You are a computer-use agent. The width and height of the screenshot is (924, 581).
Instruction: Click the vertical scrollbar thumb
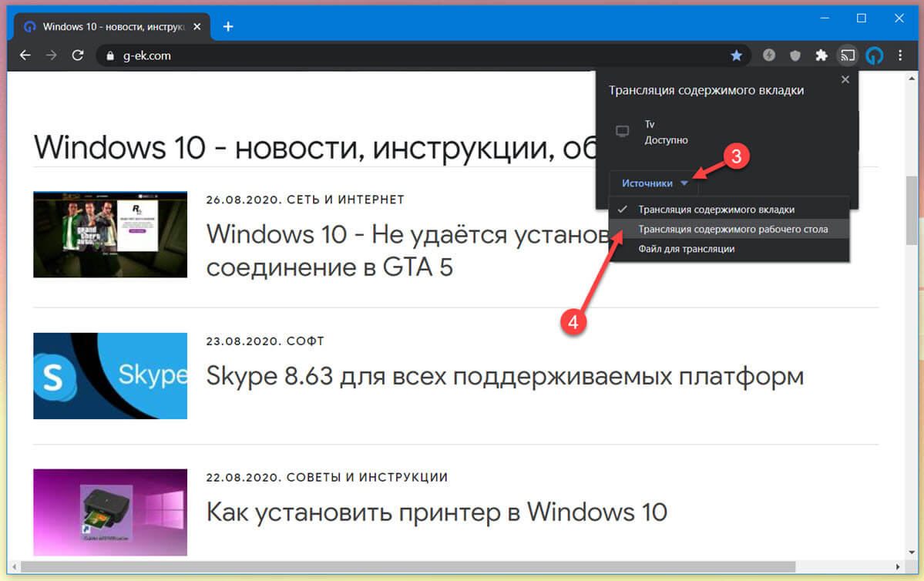coord(912,210)
